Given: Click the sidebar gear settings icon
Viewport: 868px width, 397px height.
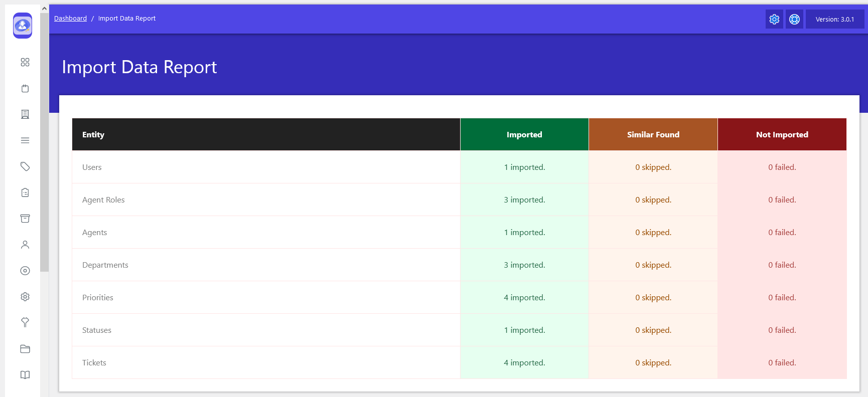Looking at the screenshot, I should 25,297.
